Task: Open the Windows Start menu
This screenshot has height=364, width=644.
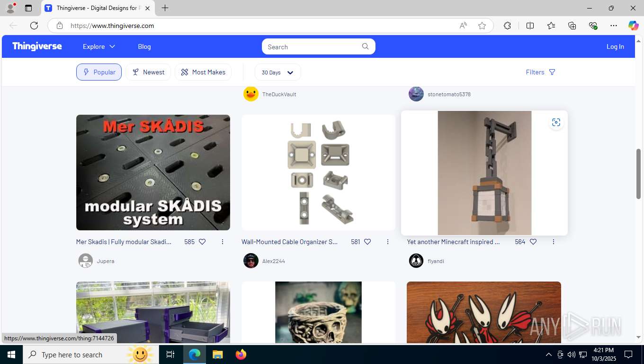Action: pos(11,355)
